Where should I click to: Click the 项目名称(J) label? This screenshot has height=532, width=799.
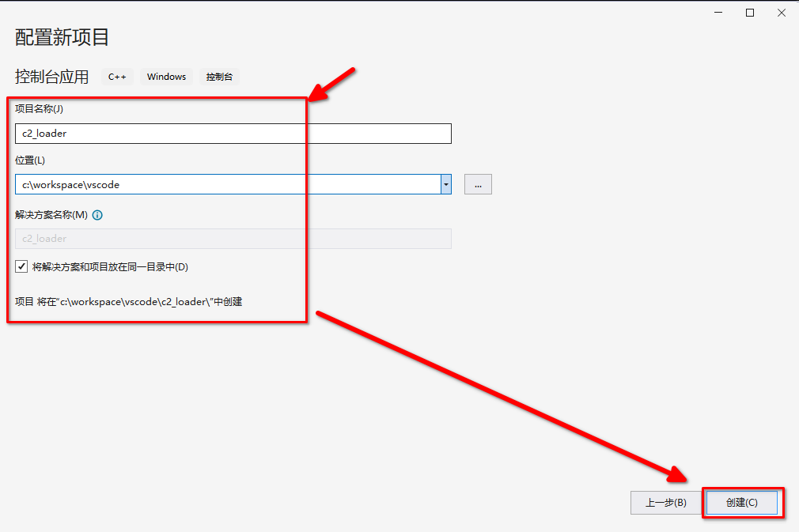[40, 108]
